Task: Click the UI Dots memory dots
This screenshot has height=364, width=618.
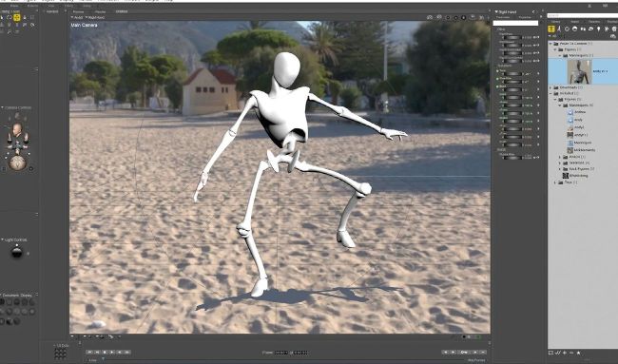Action: click(60, 354)
